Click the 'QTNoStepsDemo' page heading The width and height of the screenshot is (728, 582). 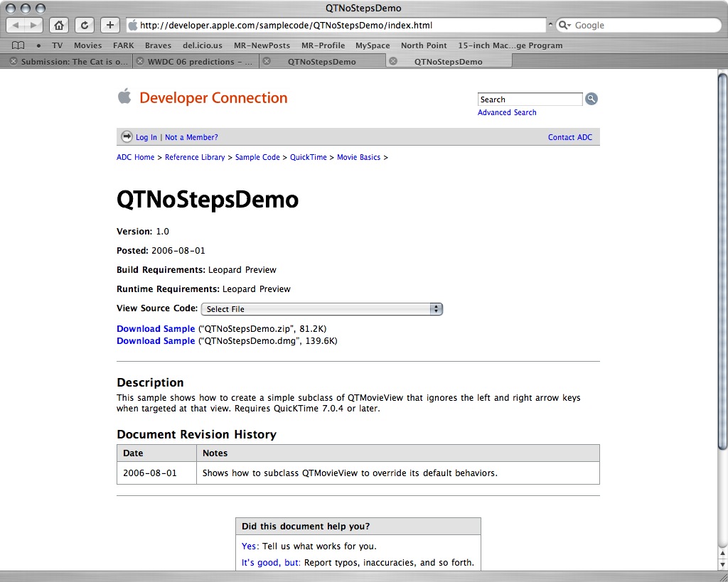(208, 200)
